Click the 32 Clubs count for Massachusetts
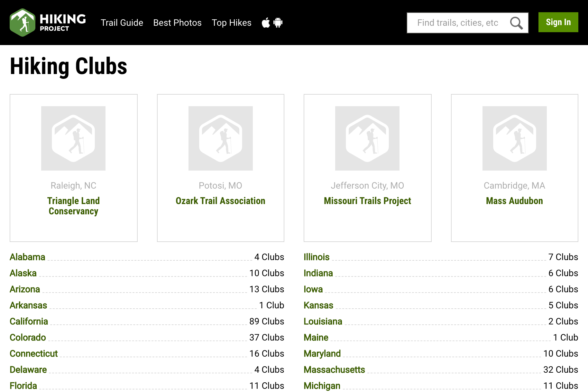 coord(561,370)
